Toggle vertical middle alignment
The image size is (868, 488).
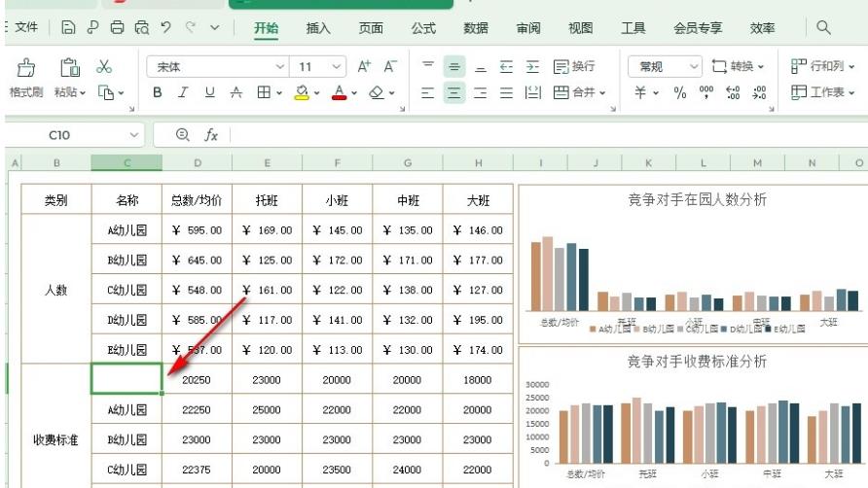point(453,67)
